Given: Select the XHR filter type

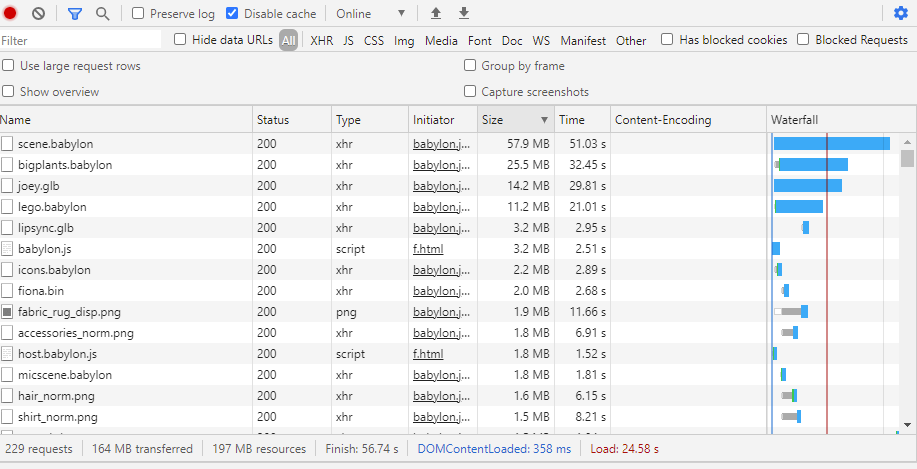Looking at the screenshot, I should click(321, 41).
